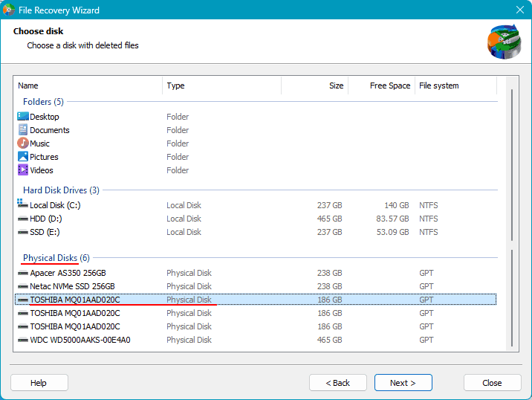Screen dimensions: 532x400
Task: Select the Videos entry name
Action: [x=42, y=170]
